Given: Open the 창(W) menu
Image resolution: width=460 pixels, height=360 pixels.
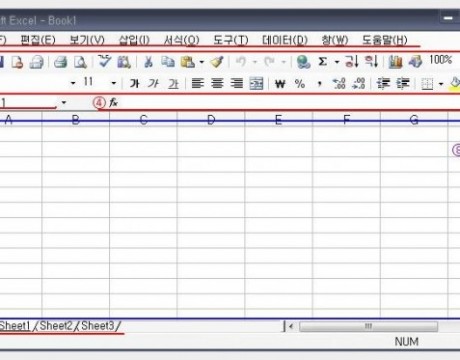Looking at the screenshot, I should (x=334, y=40).
